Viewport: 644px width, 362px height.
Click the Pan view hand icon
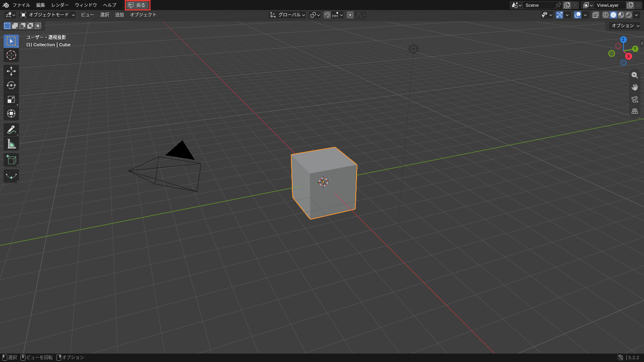(635, 87)
